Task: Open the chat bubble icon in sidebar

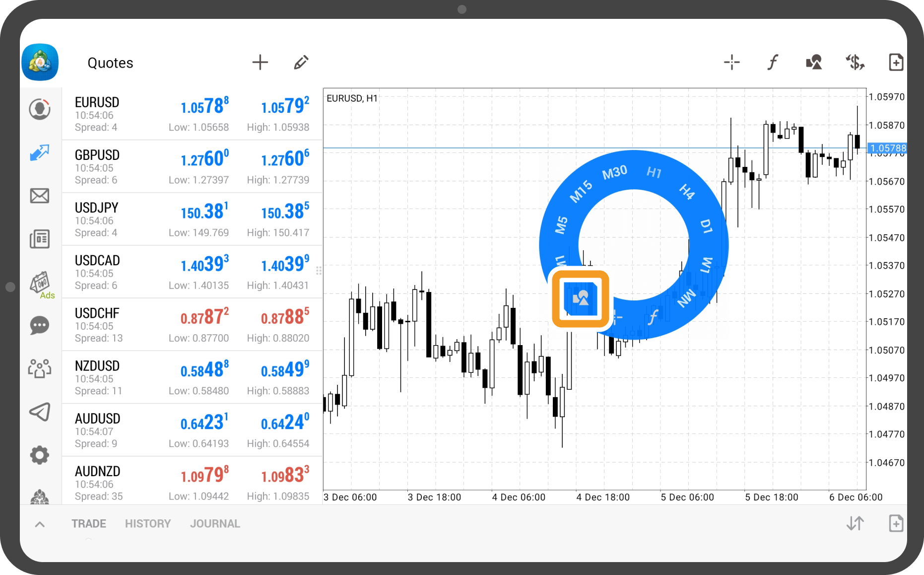Action: [40, 326]
